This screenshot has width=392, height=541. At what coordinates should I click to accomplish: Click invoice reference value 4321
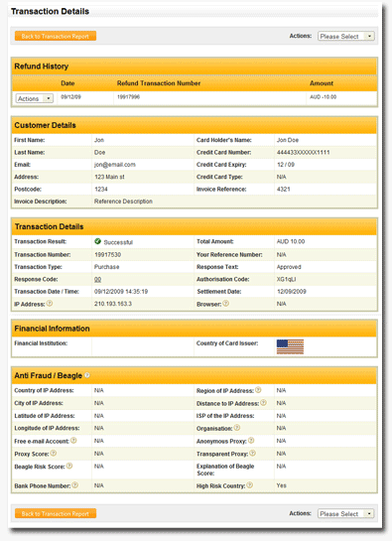point(283,189)
